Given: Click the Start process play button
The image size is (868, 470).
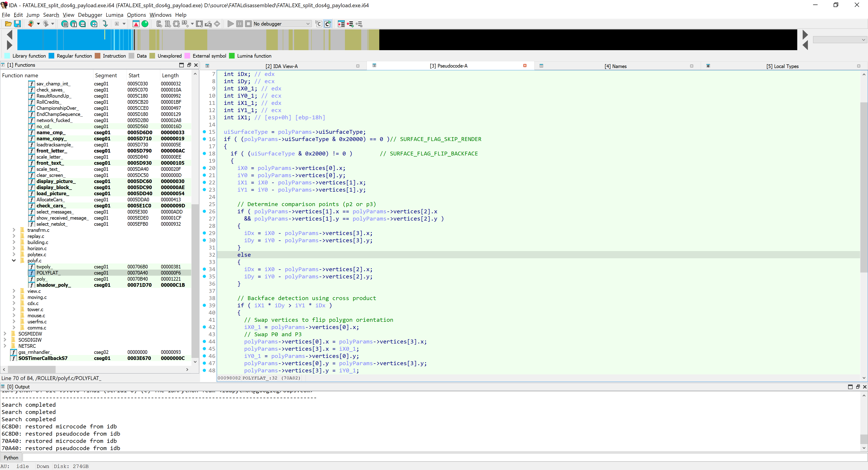Looking at the screenshot, I should (231, 23).
